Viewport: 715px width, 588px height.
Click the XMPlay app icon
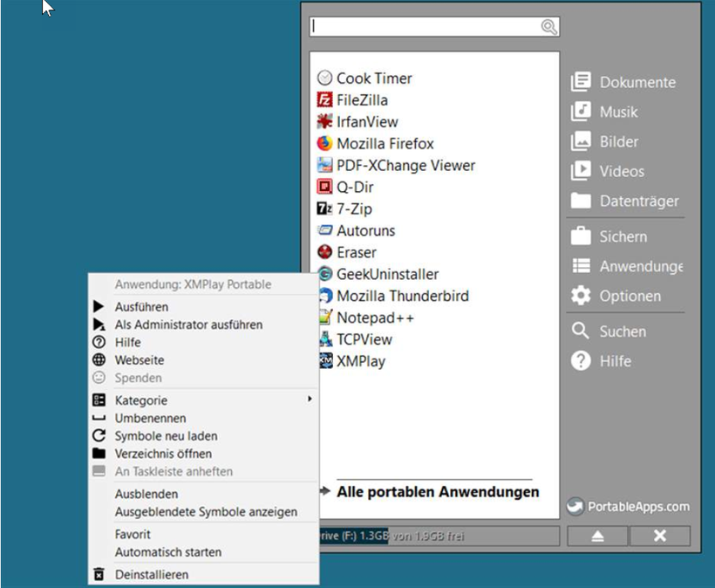(x=326, y=361)
